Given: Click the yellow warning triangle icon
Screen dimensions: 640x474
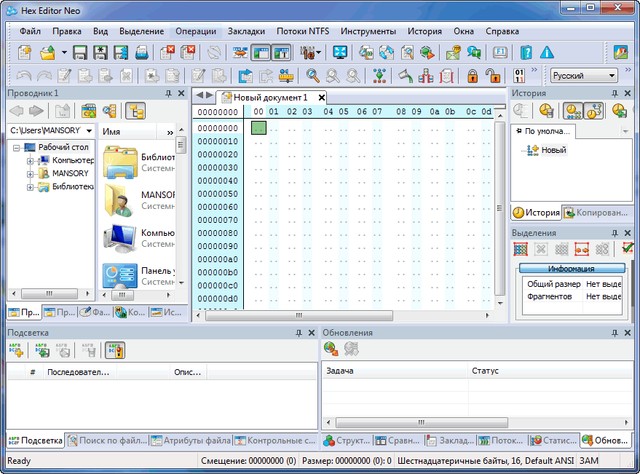Looking at the screenshot, I should (546, 52).
